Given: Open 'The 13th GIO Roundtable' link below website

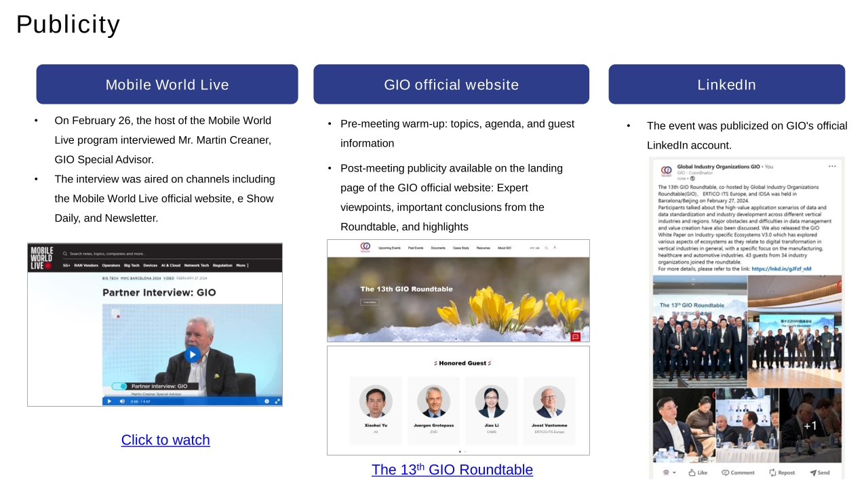Looking at the screenshot, I should coord(452,469).
